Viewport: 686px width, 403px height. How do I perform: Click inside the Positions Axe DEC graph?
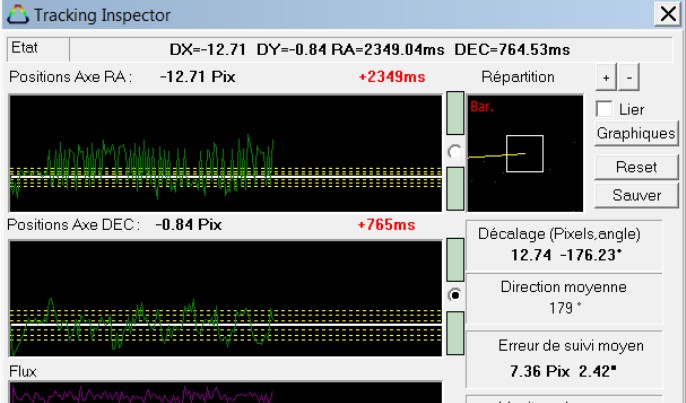click(x=225, y=297)
